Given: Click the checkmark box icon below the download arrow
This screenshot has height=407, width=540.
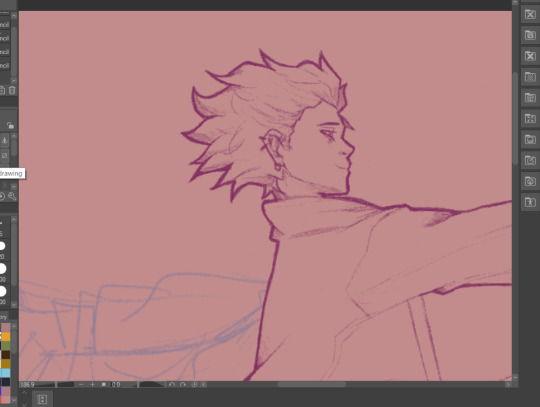Looking at the screenshot, I should [x=4, y=156].
